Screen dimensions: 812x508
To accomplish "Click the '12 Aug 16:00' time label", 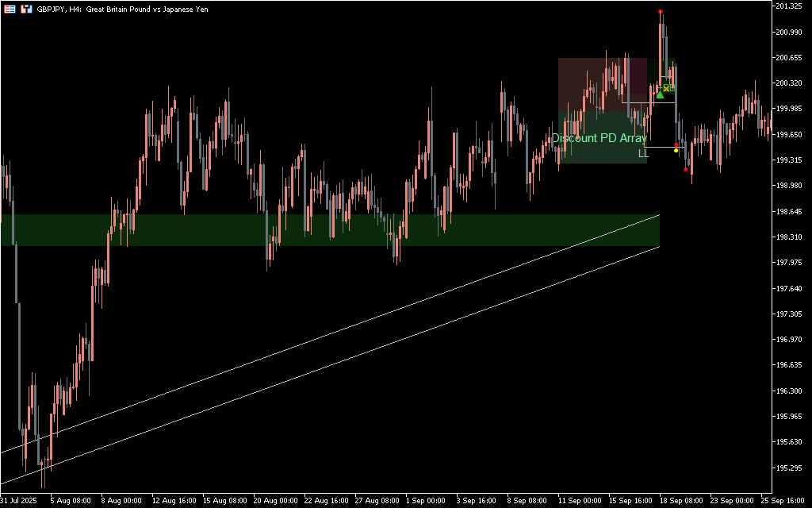I will [x=174, y=501].
